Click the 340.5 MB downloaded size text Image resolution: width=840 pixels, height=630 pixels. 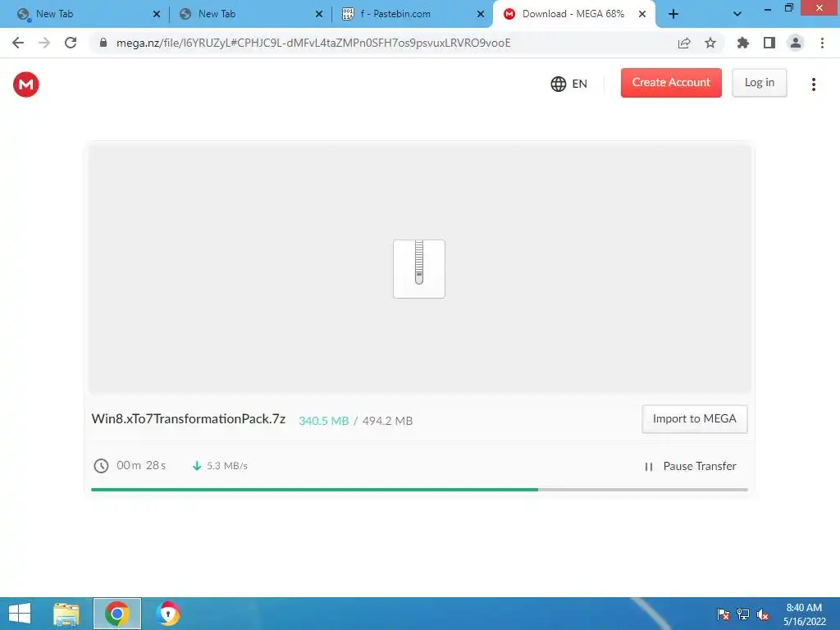pyautogui.click(x=323, y=421)
